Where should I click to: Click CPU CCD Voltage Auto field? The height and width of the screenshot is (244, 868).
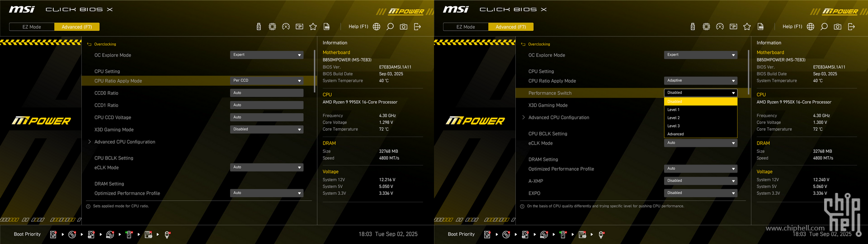click(267, 117)
